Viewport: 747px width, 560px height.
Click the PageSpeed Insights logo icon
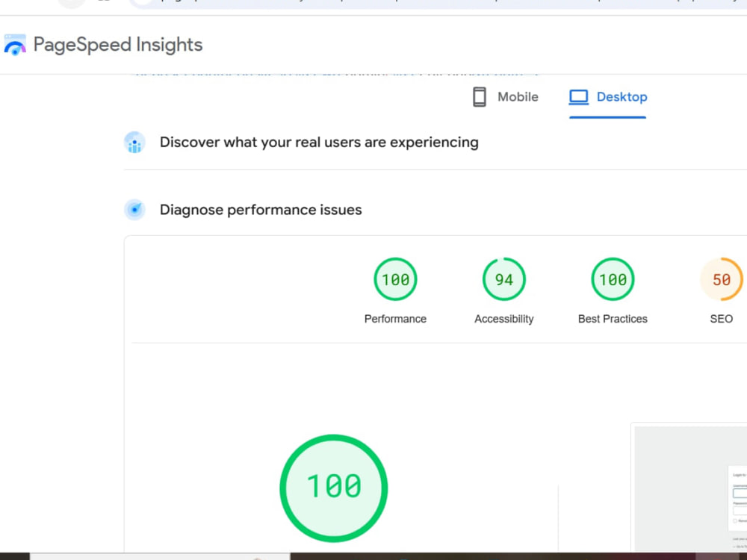15,45
